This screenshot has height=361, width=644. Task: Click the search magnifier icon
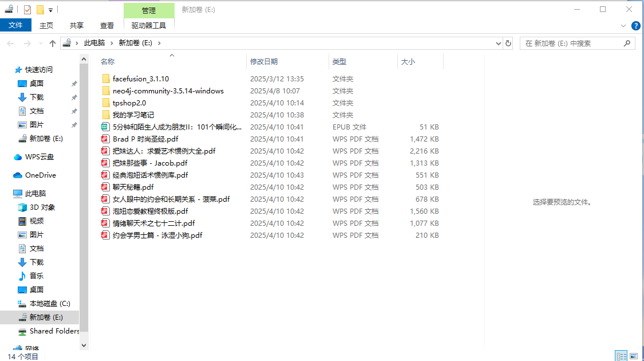(627, 44)
